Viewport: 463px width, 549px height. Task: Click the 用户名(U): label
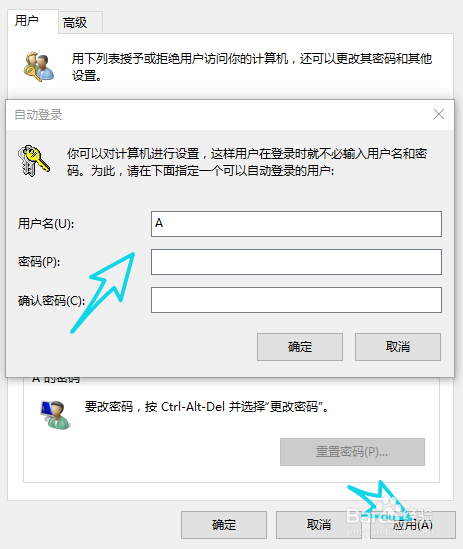(x=46, y=223)
